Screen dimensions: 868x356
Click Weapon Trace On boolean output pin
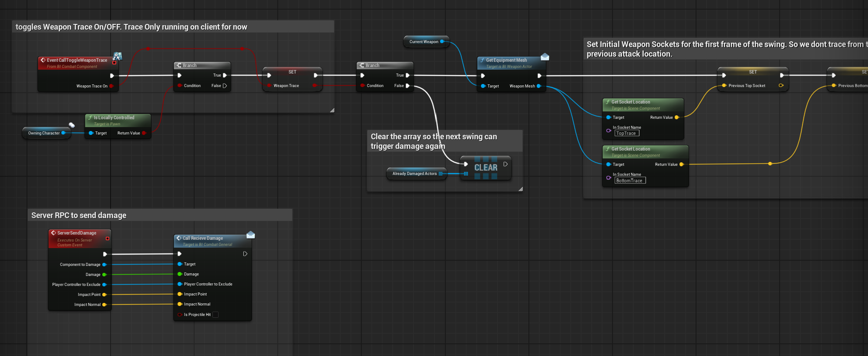[x=111, y=86]
